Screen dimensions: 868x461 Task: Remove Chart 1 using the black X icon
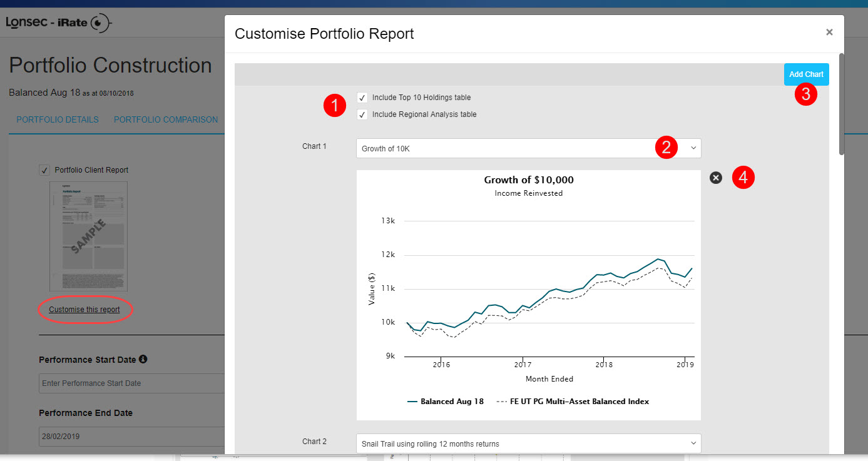click(716, 178)
